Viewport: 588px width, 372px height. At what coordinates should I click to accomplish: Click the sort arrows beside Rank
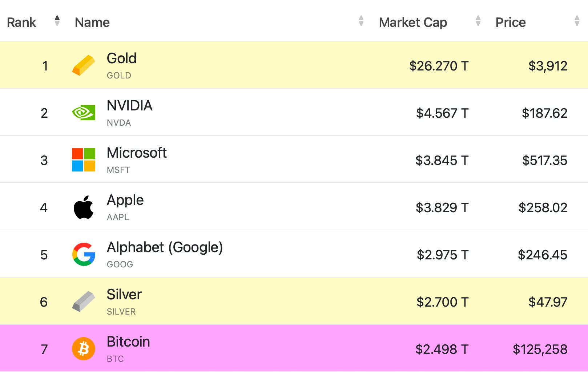[57, 21]
